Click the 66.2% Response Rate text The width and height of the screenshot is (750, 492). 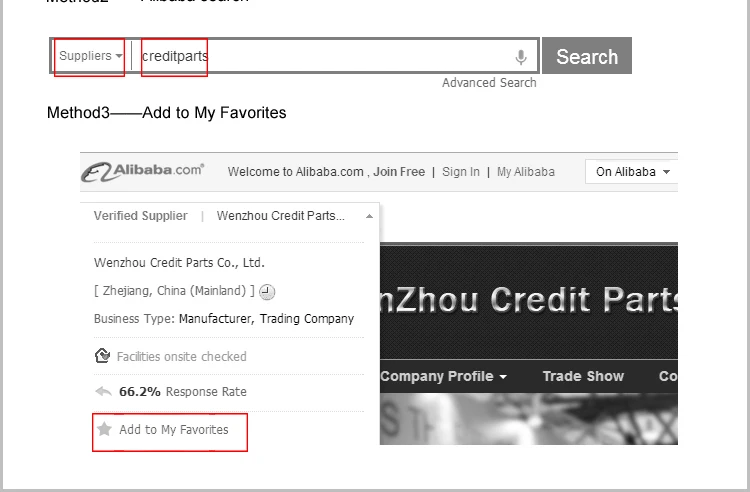(x=183, y=392)
